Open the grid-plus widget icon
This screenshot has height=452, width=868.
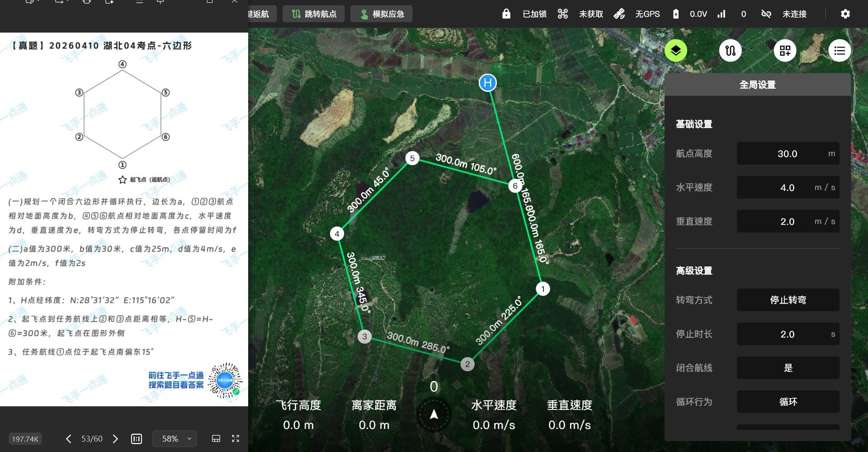point(785,51)
